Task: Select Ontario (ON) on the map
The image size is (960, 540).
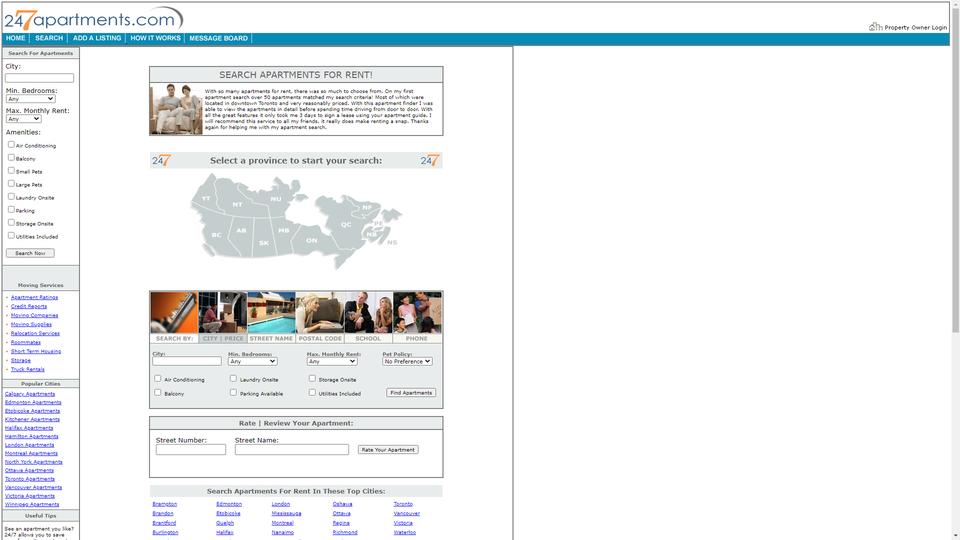Action: click(x=312, y=240)
